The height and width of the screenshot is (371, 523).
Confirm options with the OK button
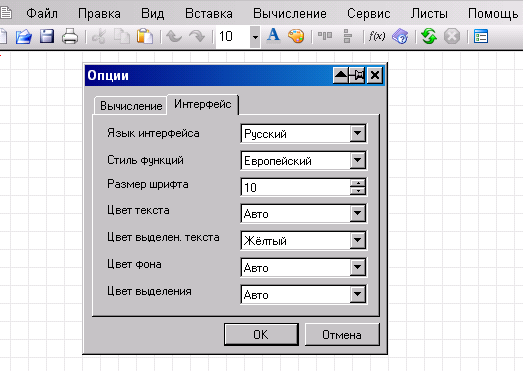(261, 334)
